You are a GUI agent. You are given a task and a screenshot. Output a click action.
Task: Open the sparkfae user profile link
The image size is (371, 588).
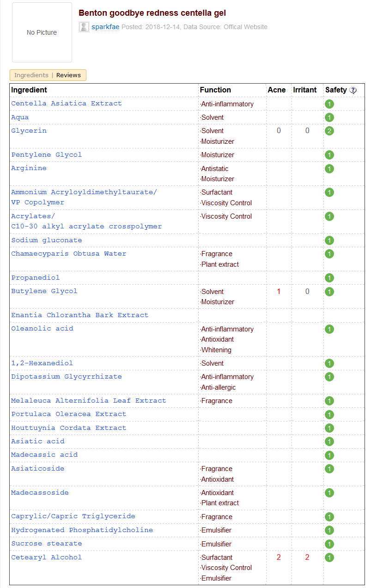[105, 27]
